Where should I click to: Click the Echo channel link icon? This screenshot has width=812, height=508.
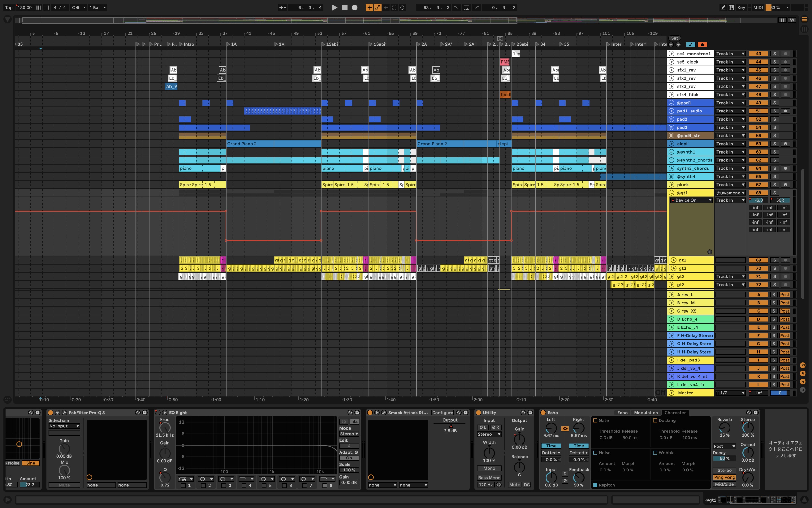pyautogui.click(x=565, y=429)
